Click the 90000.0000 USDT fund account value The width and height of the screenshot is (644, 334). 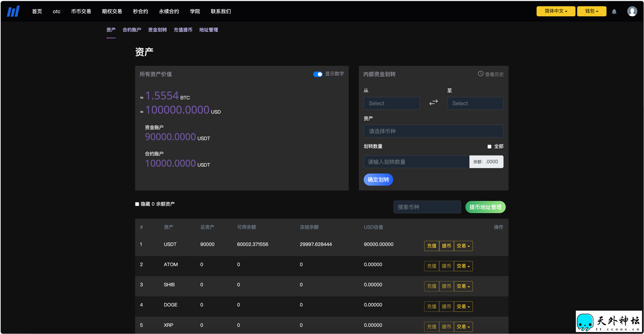point(170,137)
